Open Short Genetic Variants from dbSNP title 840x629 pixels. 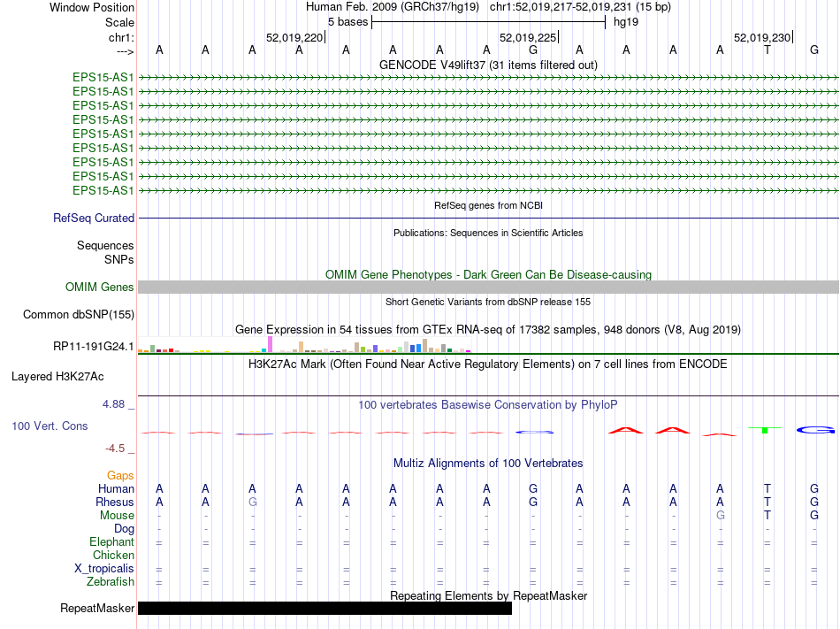[x=488, y=302]
